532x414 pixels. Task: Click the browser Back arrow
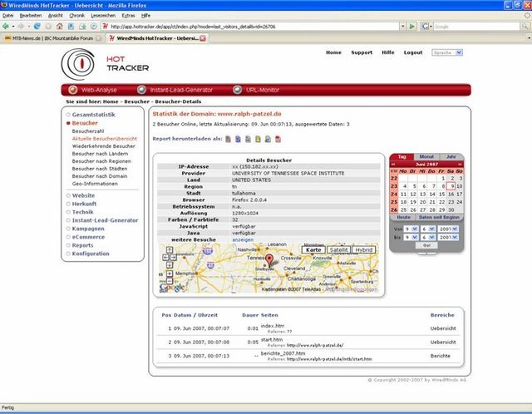click(6, 26)
